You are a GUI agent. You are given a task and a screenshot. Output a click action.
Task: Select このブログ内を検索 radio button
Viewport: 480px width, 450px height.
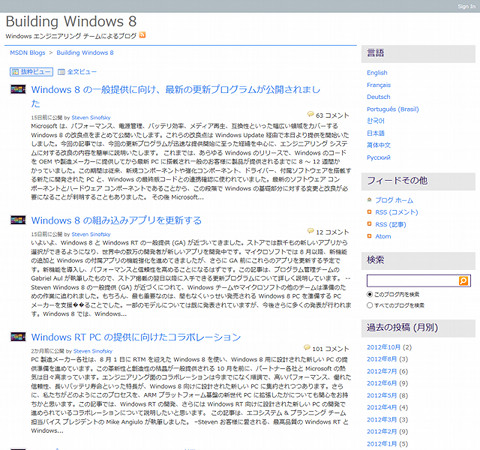369,294
